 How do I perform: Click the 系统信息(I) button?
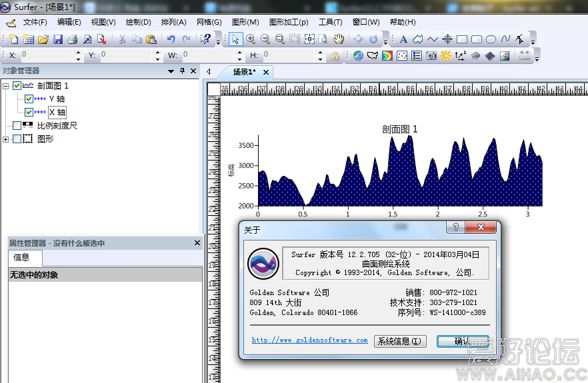pyautogui.click(x=400, y=341)
